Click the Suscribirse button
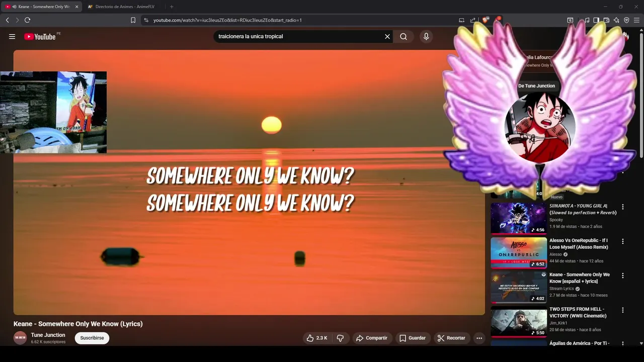The width and height of the screenshot is (644, 362). pyautogui.click(x=92, y=338)
